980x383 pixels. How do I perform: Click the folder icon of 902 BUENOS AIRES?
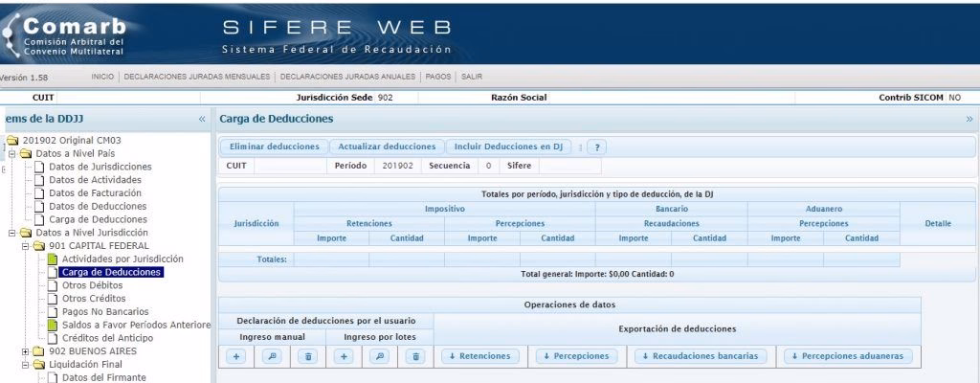point(38,351)
